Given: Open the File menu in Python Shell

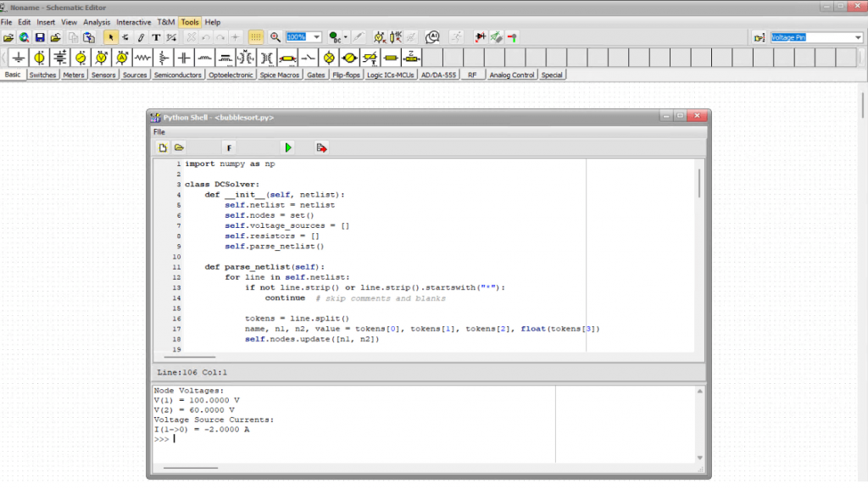Looking at the screenshot, I should click(159, 132).
